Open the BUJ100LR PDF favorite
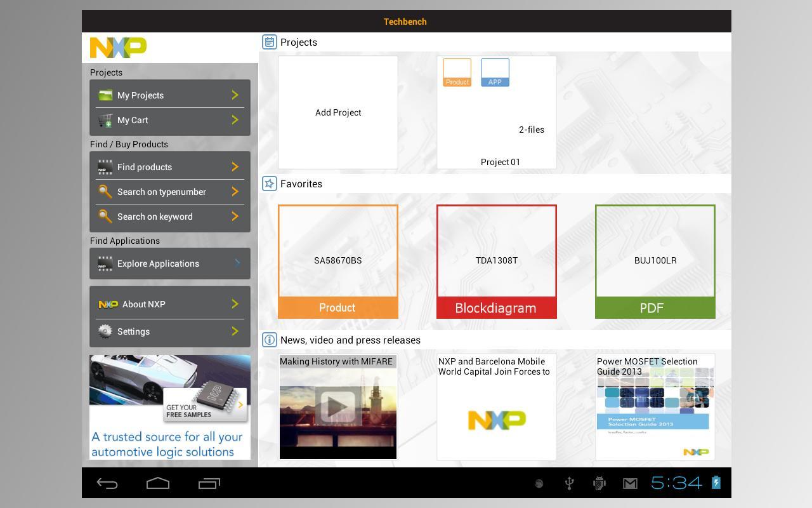The height and width of the screenshot is (508, 812). (x=655, y=260)
